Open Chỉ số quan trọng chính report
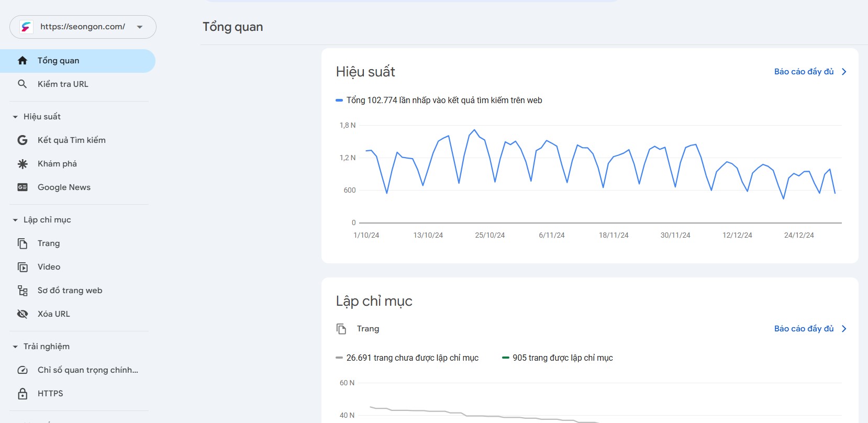 pyautogui.click(x=88, y=370)
